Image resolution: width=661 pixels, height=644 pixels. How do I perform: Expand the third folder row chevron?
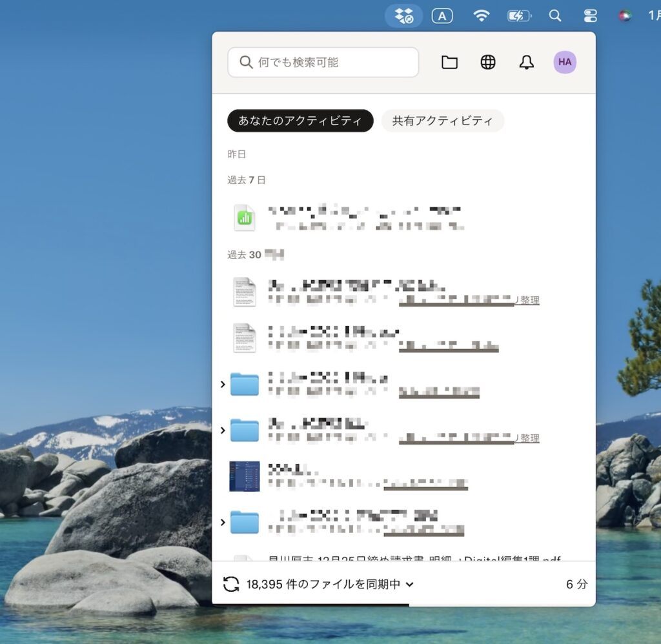tap(223, 522)
